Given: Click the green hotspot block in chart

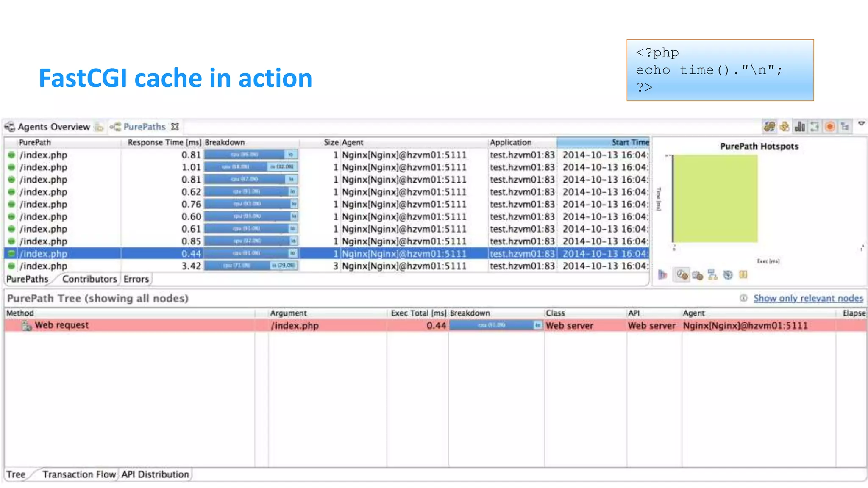Looking at the screenshot, I should coord(715,199).
